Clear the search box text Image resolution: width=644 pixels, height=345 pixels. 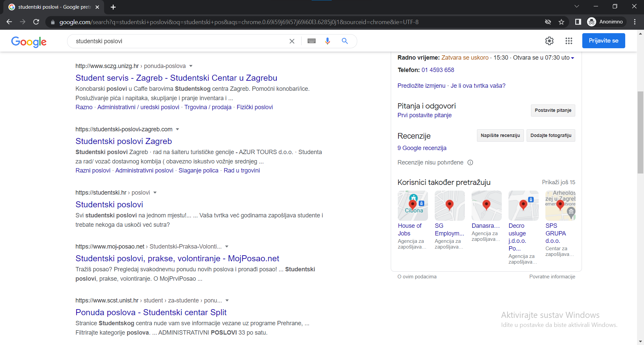pyautogui.click(x=292, y=41)
